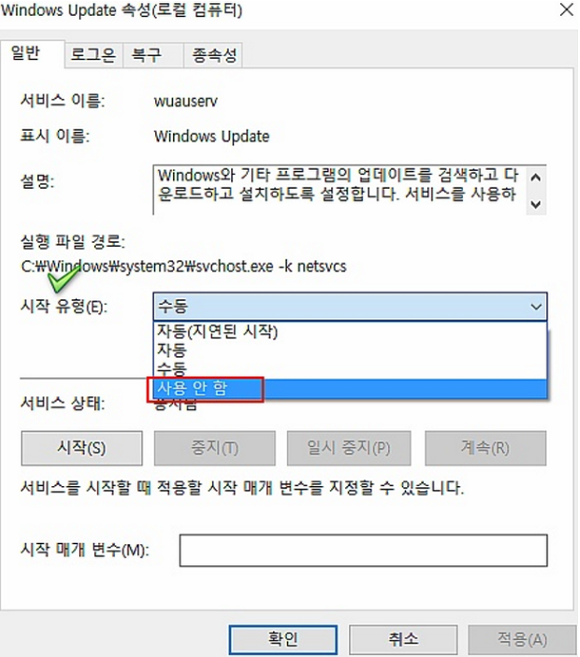This screenshot has width=580, height=657.
Task: Confirm with the 확인 button
Action: tap(283, 639)
